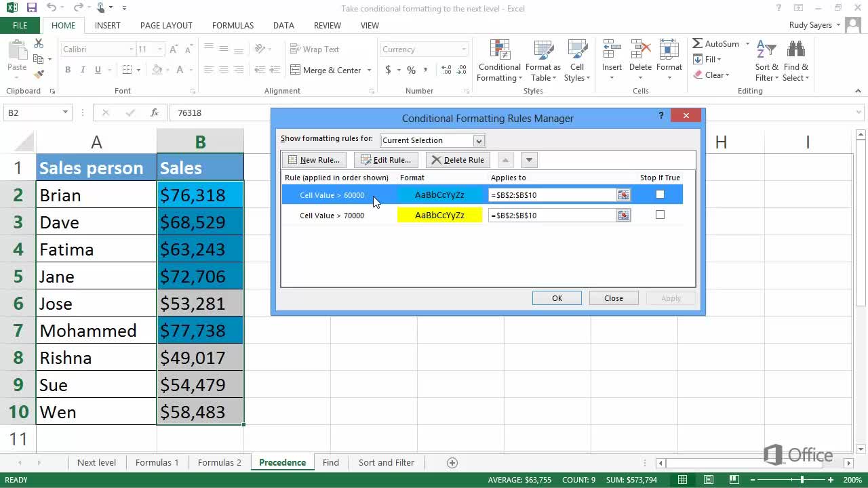This screenshot has height=488, width=868.
Task: Click the Applies to field for Cell Value > 60000
Action: [552, 195]
